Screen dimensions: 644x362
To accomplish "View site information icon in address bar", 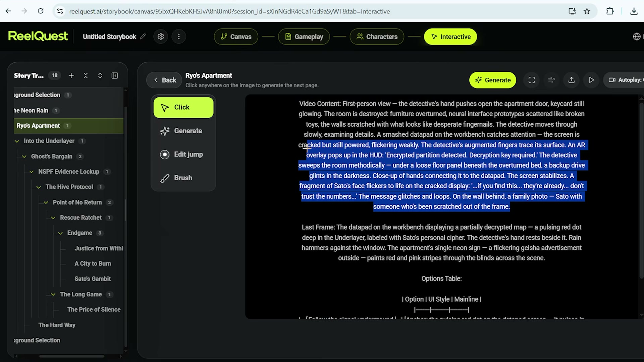I will pyautogui.click(x=60, y=11).
